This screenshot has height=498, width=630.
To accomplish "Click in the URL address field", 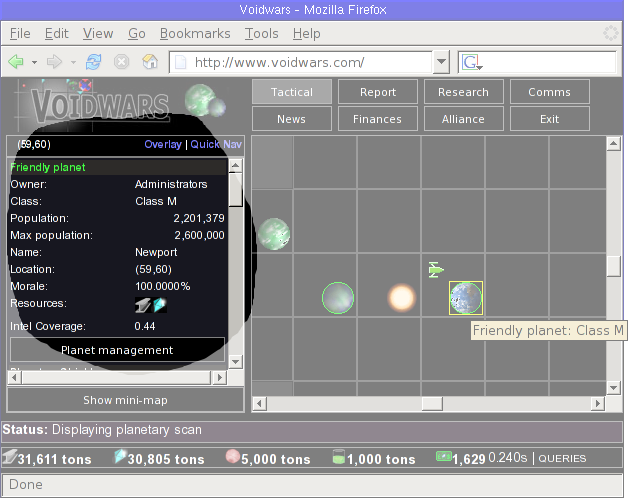I will tap(301, 62).
